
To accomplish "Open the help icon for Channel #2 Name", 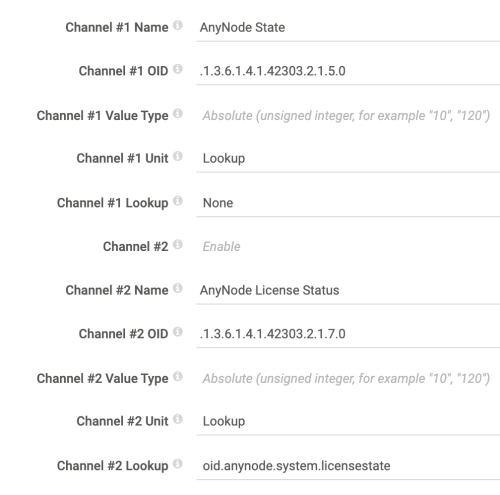I will (178, 288).
